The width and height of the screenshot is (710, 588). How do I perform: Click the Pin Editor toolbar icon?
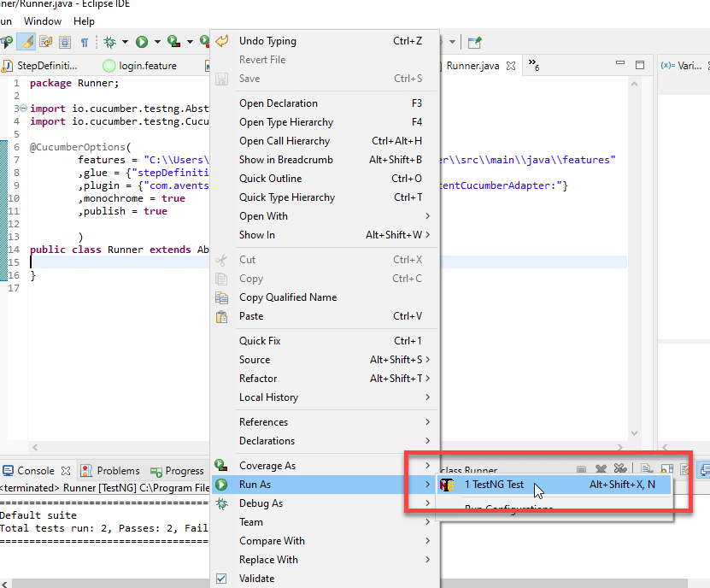coord(475,41)
